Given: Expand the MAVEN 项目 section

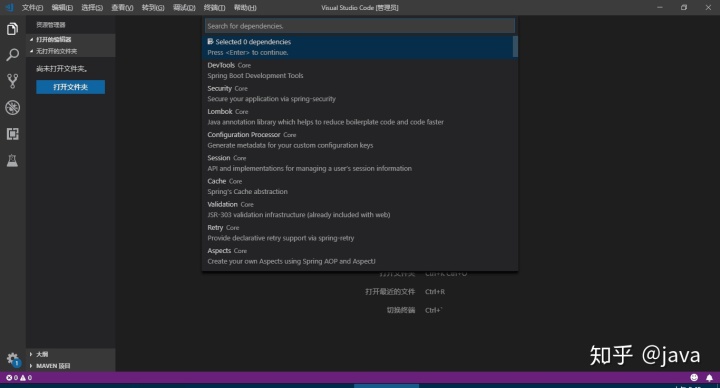Looking at the screenshot, I should [70, 366].
